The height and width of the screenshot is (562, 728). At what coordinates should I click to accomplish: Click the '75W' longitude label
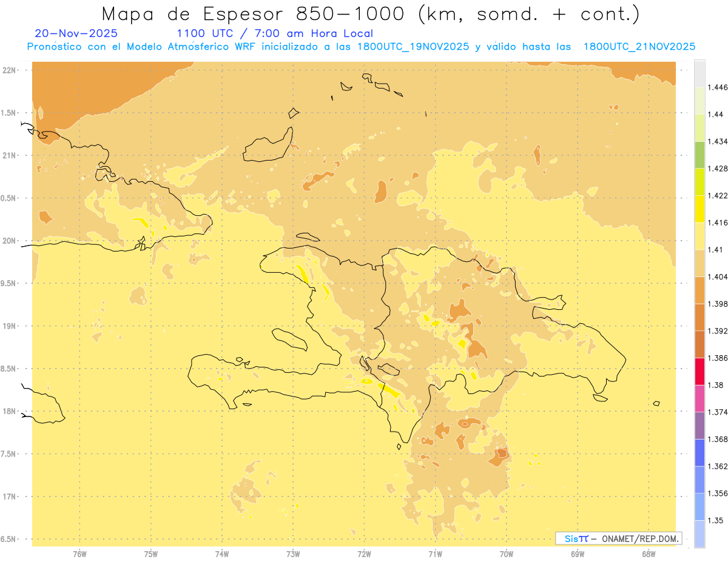(150, 554)
